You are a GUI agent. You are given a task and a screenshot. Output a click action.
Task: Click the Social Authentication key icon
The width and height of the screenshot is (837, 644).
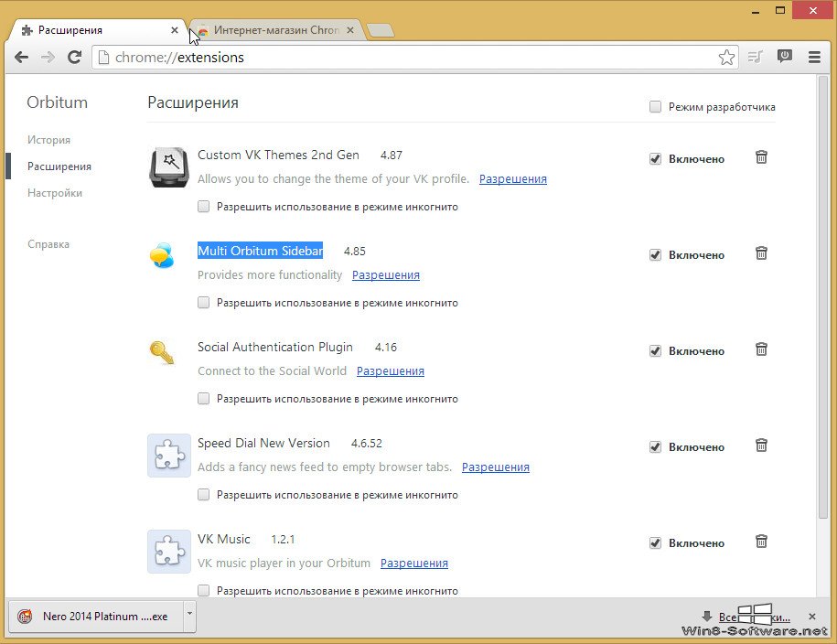tap(162, 352)
